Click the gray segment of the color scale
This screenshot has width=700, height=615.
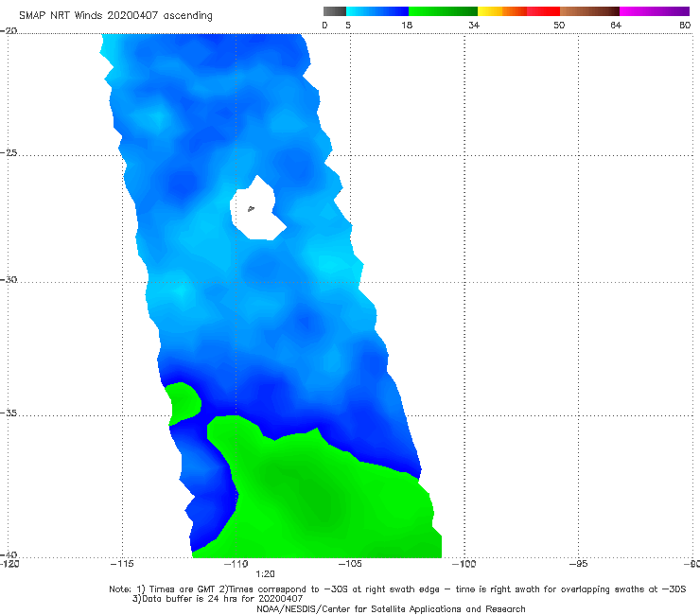pyautogui.click(x=335, y=11)
